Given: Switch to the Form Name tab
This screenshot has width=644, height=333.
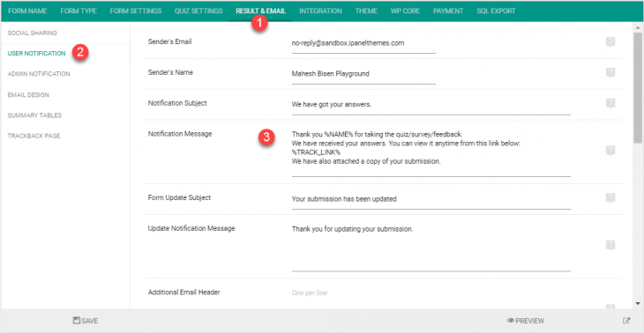Looking at the screenshot, I should [x=27, y=11].
